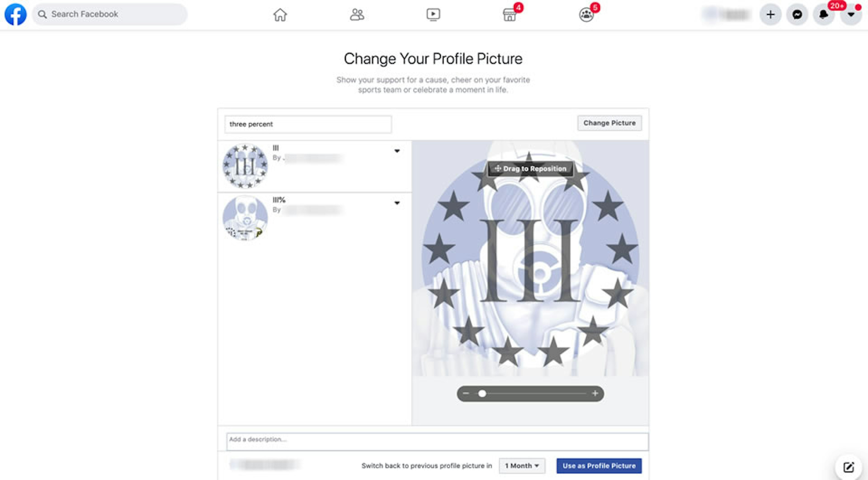Open the Marketplace icon with 4 badge
Image resolution: width=868 pixels, height=480 pixels.
[509, 15]
